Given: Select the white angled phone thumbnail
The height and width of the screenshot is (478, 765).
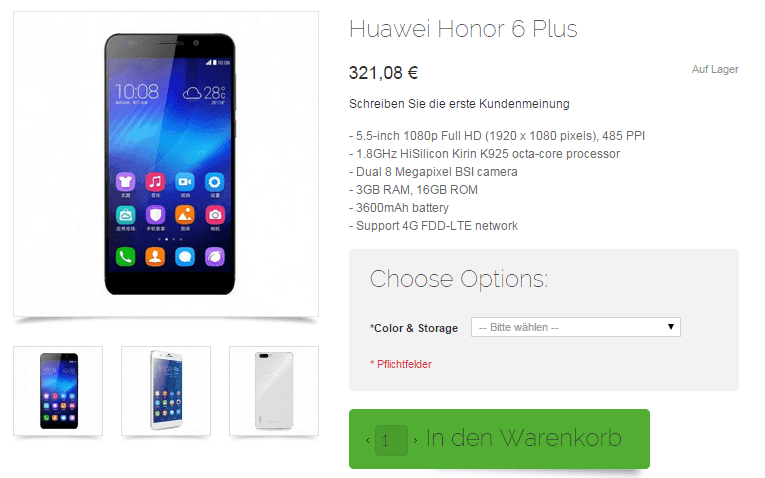Looking at the screenshot, I should tap(166, 391).
